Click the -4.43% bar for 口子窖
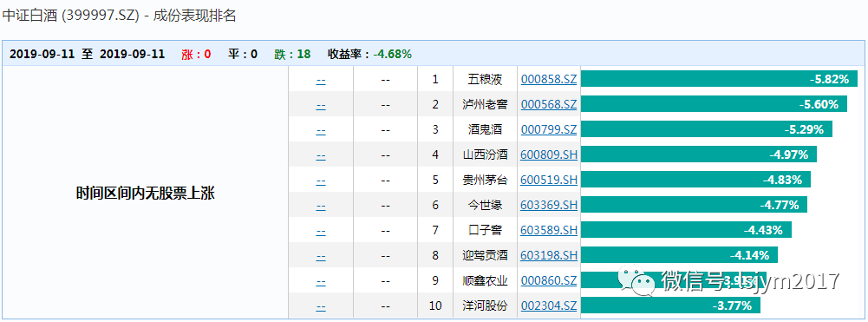Screen dimensions: 868x322 [686, 229]
